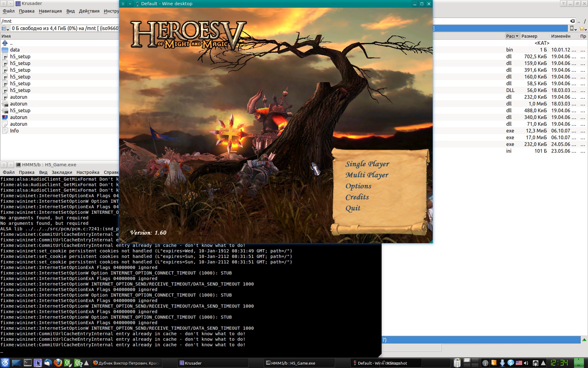The width and height of the screenshot is (588, 368).
Task: Expand the extra launchers arrow in the taskbar
Action: click(x=86, y=363)
